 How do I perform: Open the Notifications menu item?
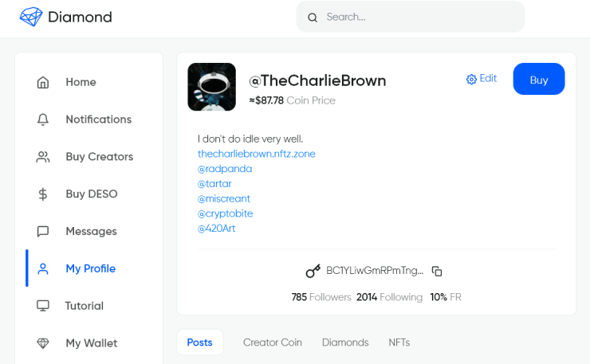[x=99, y=119]
